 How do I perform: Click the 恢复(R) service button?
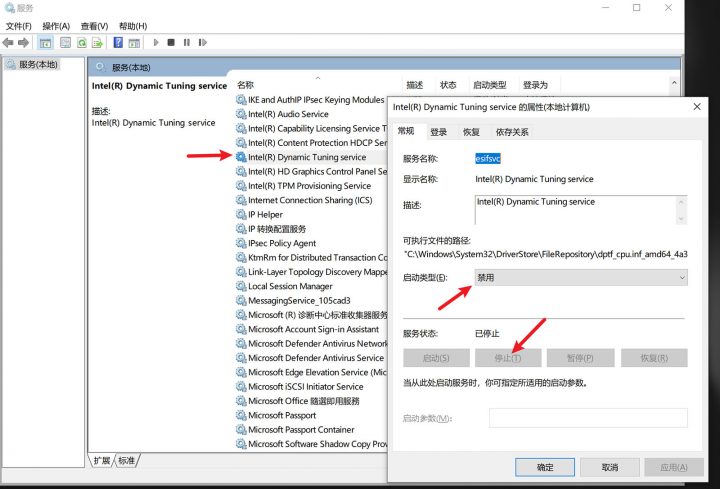tap(654, 358)
